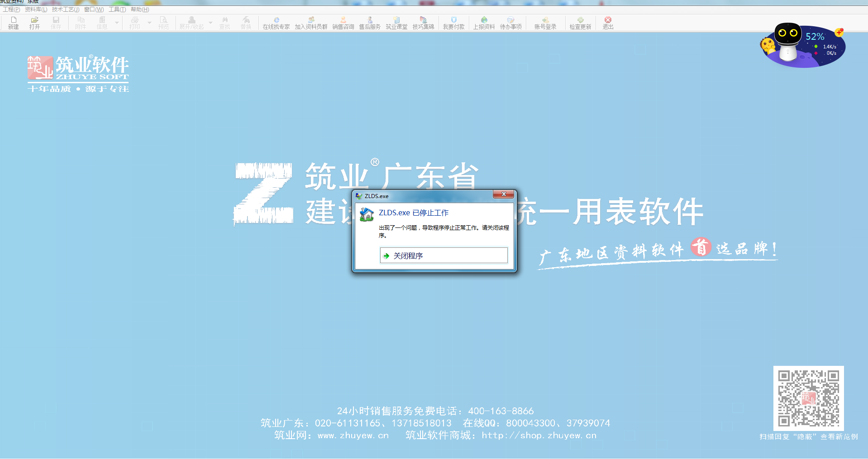Open the 帮助(H) menu
Screen dimensions: 868x459
click(140, 9)
